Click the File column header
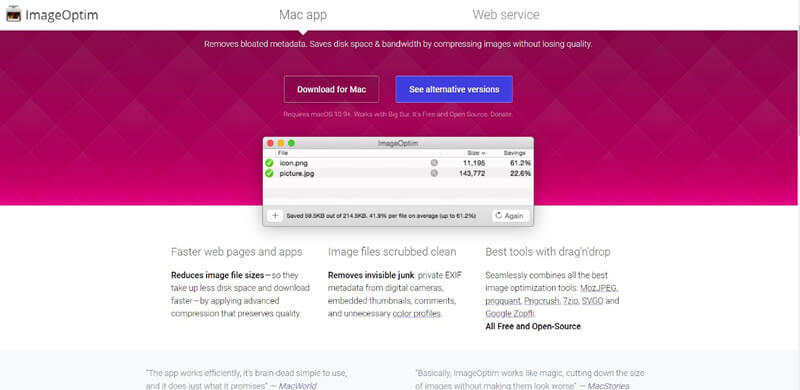This screenshot has width=800, height=390. (x=283, y=153)
